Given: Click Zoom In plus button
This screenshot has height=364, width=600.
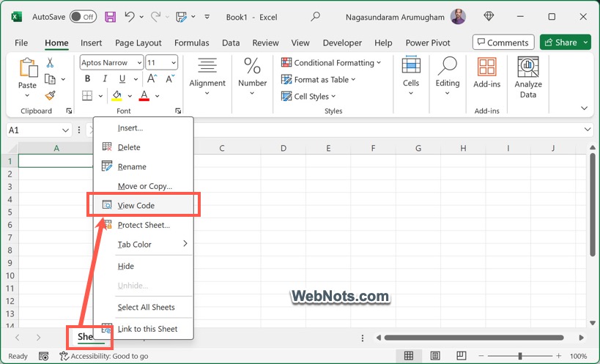Looking at the screenshot, I should coord(559,356).
